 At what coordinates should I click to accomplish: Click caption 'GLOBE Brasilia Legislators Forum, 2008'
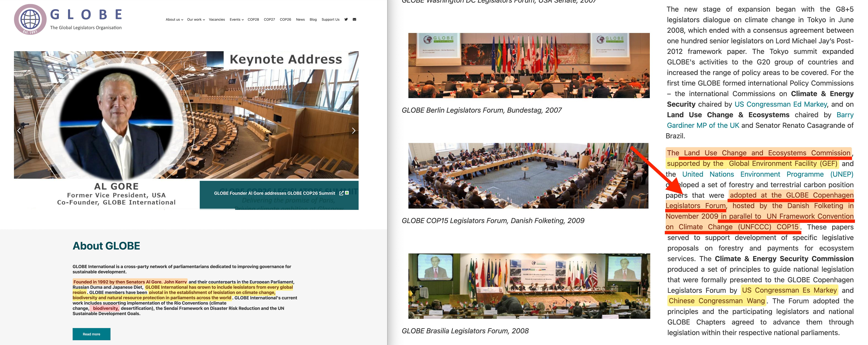pos(465,331)
